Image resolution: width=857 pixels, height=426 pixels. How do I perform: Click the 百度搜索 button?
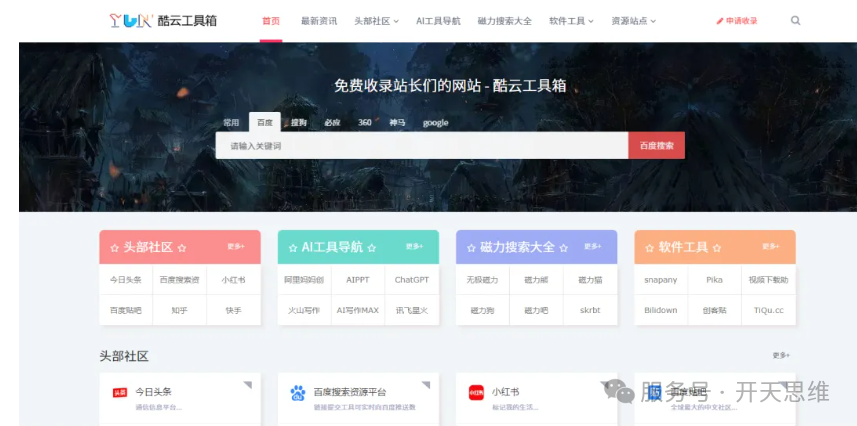tap(656, 145)
